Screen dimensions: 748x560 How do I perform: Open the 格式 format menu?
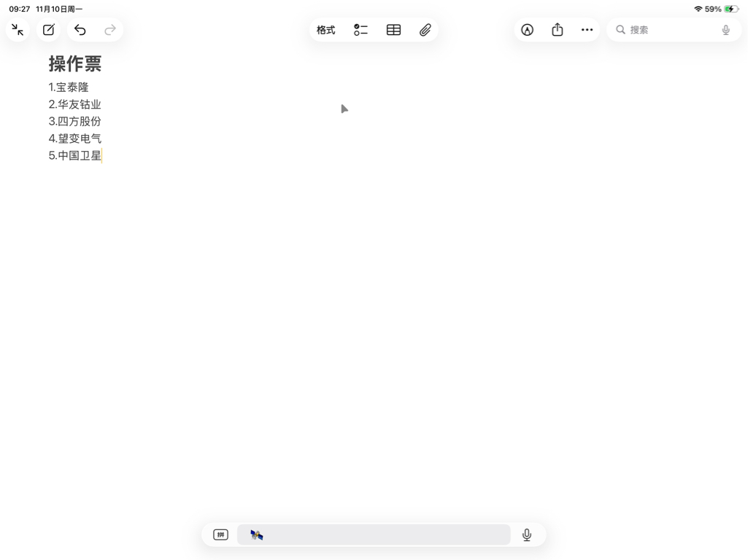coord(325,30)
